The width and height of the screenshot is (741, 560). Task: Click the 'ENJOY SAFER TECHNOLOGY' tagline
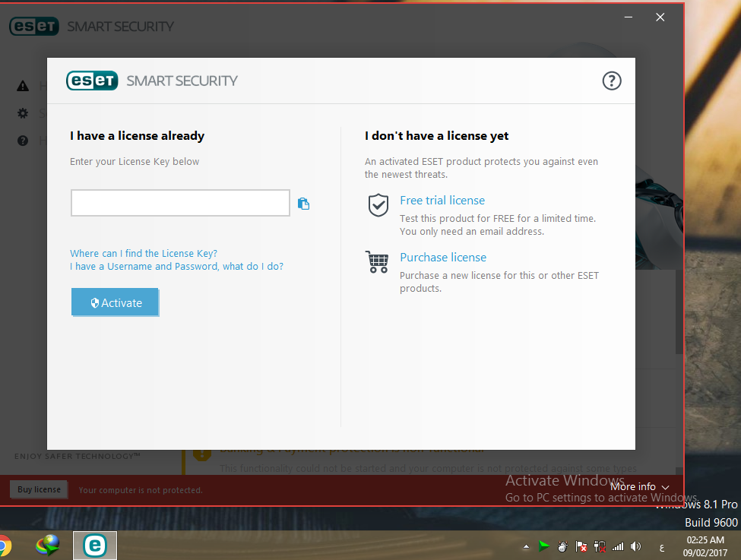(78, 456)
